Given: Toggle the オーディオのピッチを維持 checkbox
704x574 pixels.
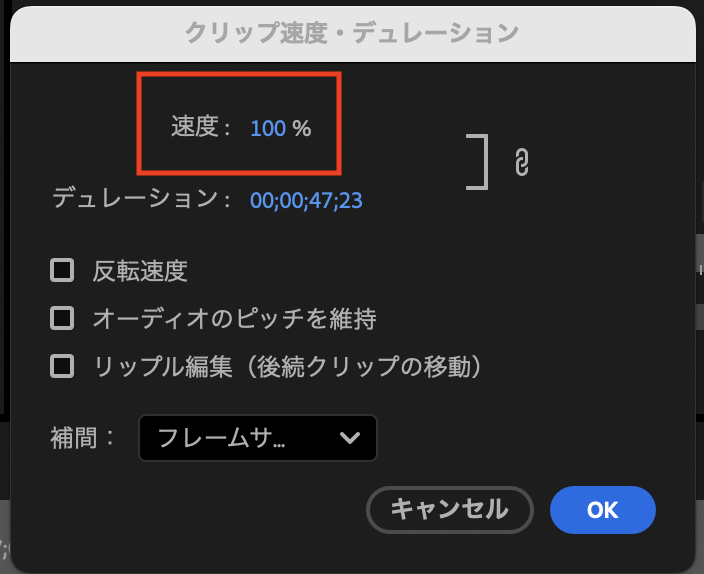Looking at the screenshot, I should (63, 318).
